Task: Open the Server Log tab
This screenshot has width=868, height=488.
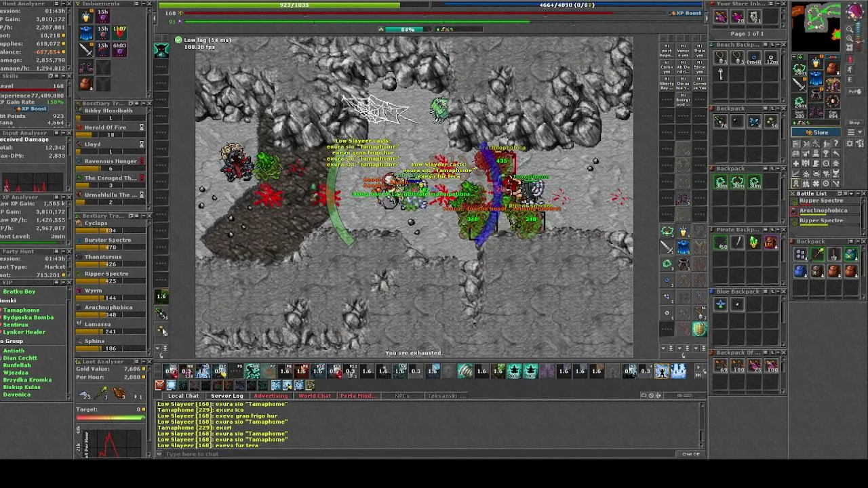Action: click(x=226, y=396)
